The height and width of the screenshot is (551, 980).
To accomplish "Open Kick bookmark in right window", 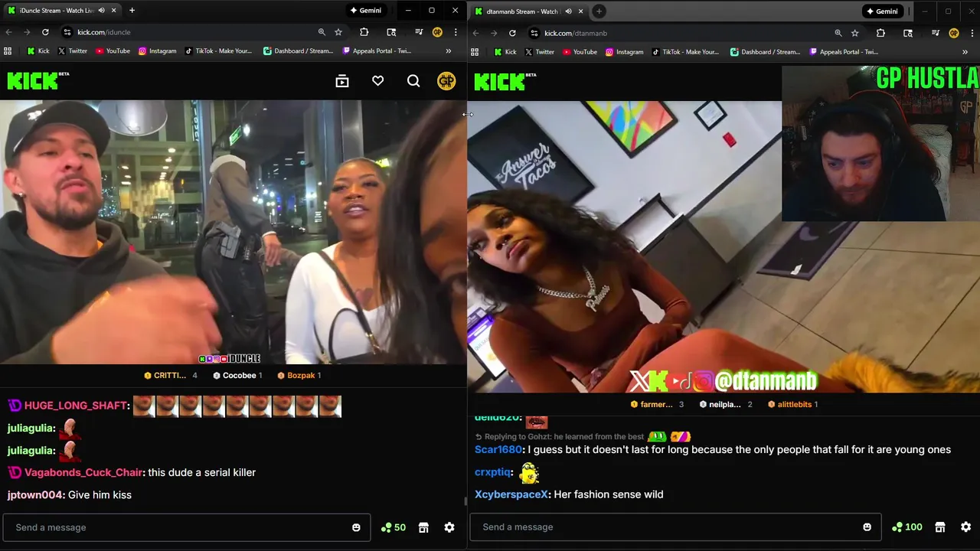I will [505, 52].
